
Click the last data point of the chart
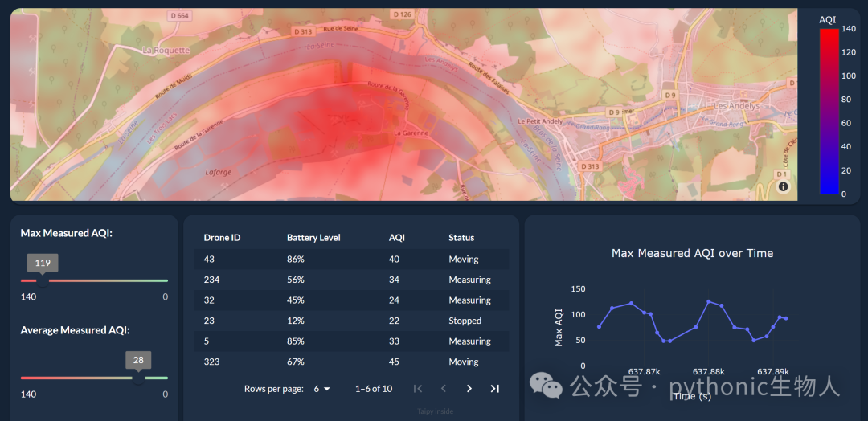[x=785, y=318]
